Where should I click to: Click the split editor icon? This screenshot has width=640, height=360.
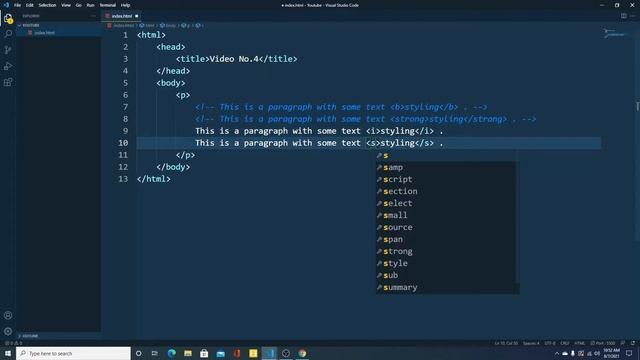pyautogui.click(x=624, y=16)
